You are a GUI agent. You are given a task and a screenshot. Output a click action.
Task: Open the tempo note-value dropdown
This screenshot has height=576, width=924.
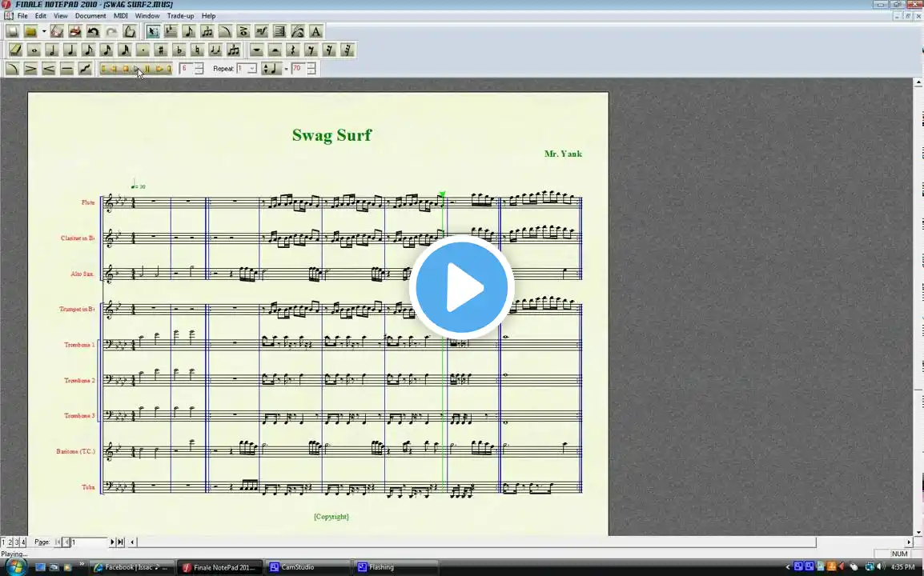coord(271,69)
